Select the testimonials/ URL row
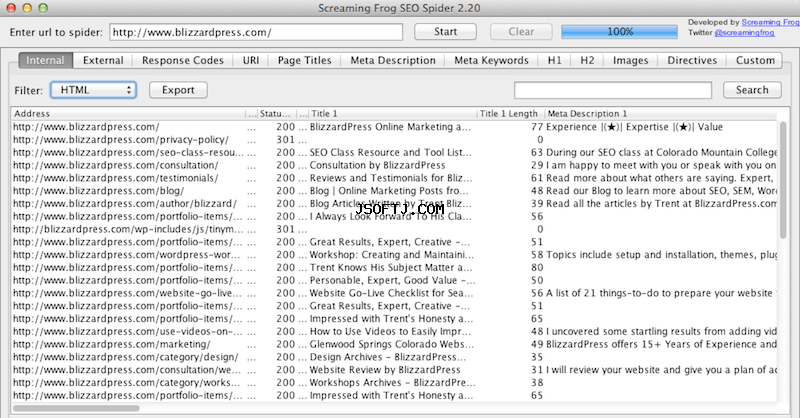800x418 pixels. coord(394,178)
